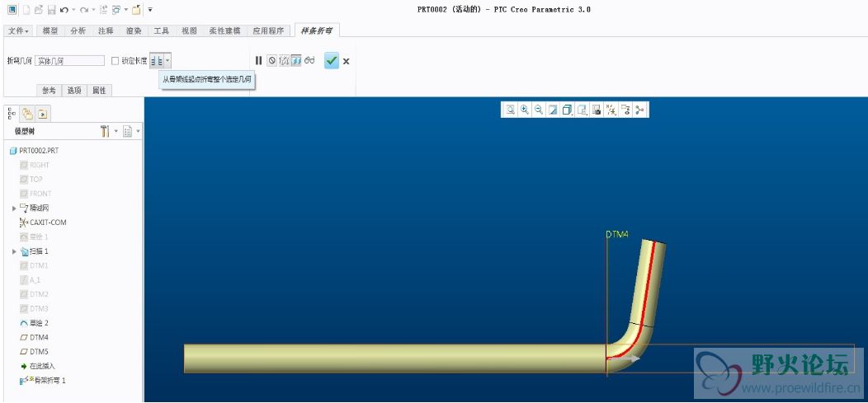Cancel the feature with X button

346,61
